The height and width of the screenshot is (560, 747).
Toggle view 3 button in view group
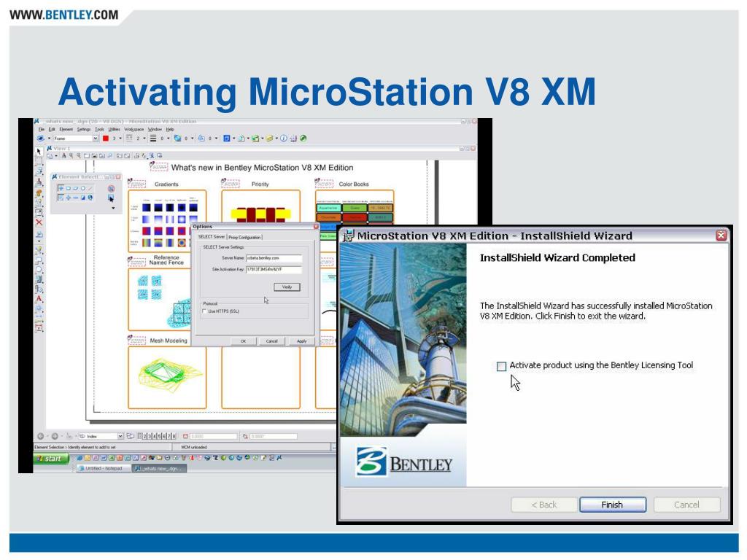point(150,436)
